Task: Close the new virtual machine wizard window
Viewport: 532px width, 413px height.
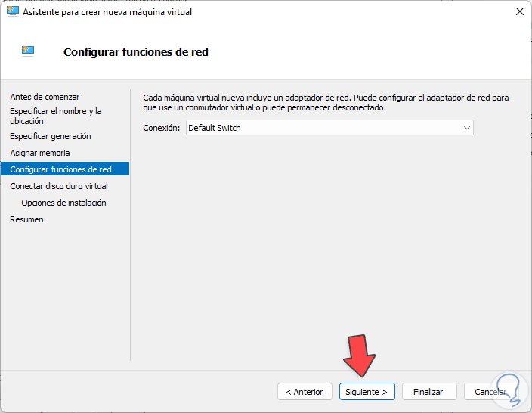Action: pyautogui.click(x=519, y=12)
